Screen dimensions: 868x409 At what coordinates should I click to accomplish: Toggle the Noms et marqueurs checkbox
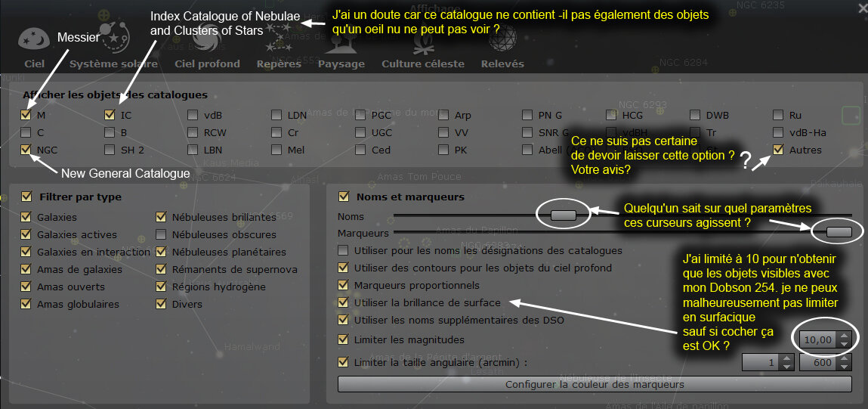(343, 197)
